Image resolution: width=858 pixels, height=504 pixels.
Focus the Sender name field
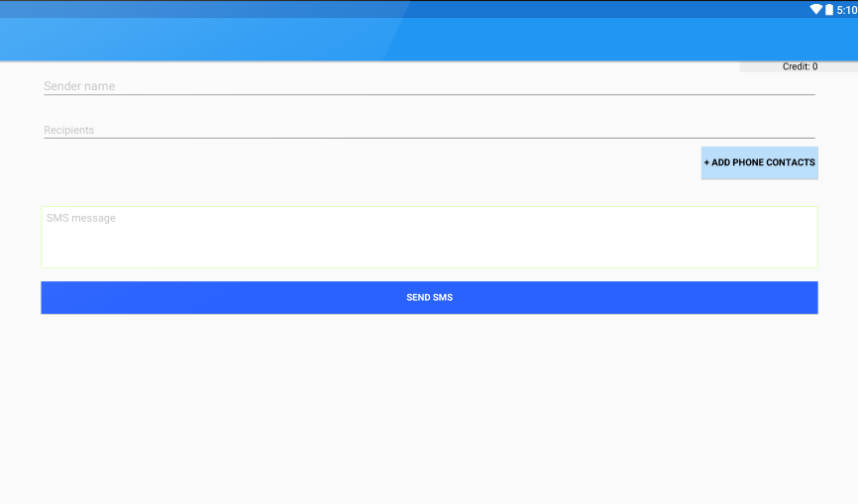click(429, 86)
